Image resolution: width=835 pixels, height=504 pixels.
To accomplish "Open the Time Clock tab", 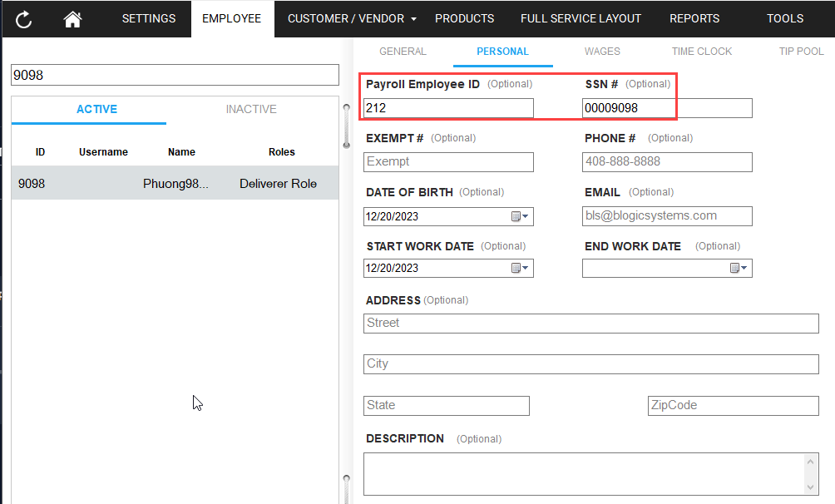I will point(701,52).
